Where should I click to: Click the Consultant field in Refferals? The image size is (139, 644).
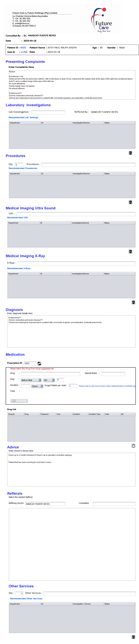point(114,504)
